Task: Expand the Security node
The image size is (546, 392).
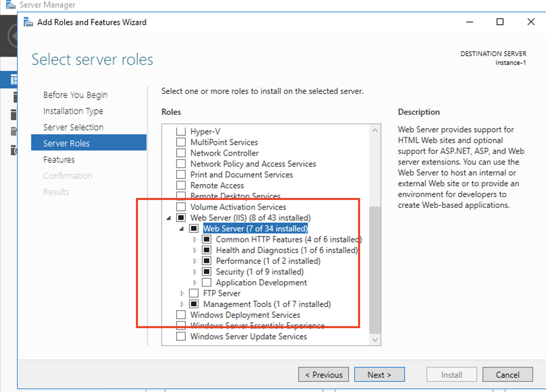Action: pyautogui.click(x=195, y=272)
